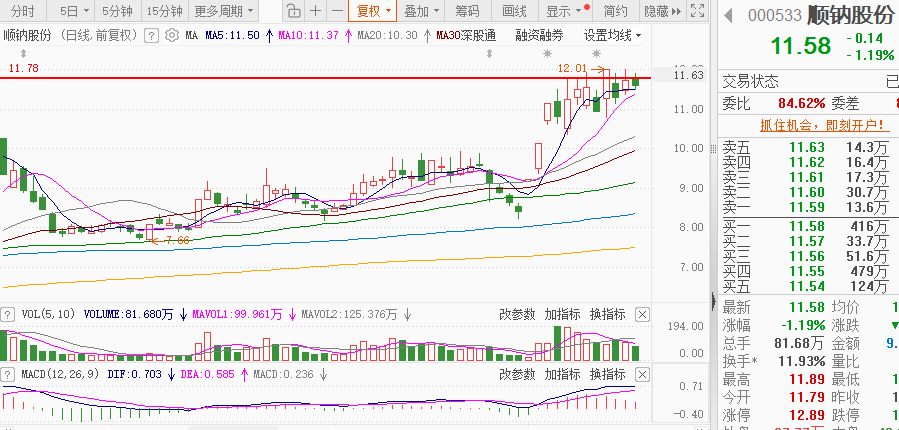The width and height of the screenshot is (899, 430).
Task: Zoom in chart with plus icon
Action: 315,11
